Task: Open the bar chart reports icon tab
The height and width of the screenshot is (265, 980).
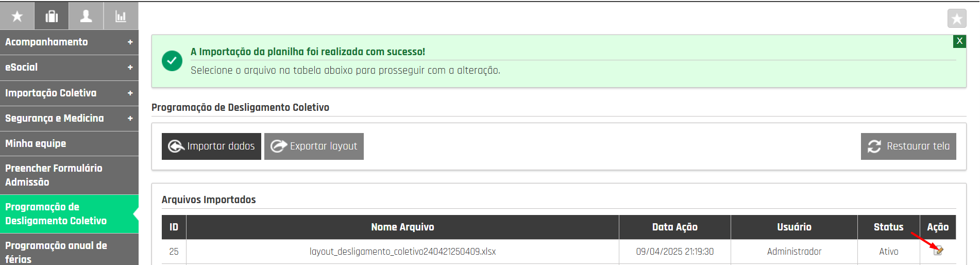Action: (x=121, y=16)
